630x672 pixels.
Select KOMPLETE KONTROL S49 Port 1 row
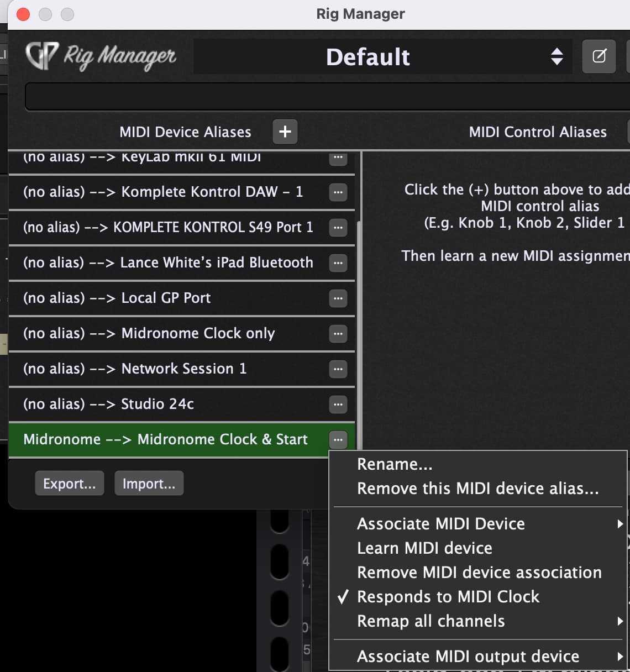pos(182,228)
